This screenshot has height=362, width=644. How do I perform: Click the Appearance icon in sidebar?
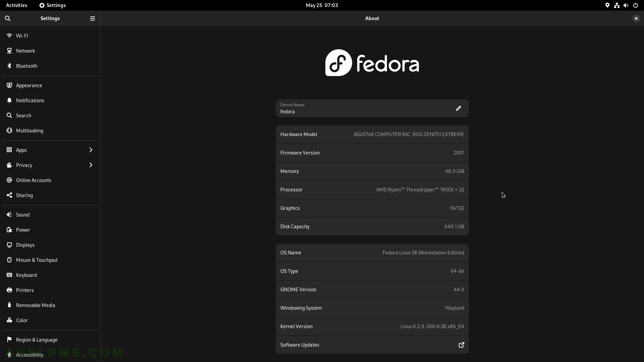9,85
